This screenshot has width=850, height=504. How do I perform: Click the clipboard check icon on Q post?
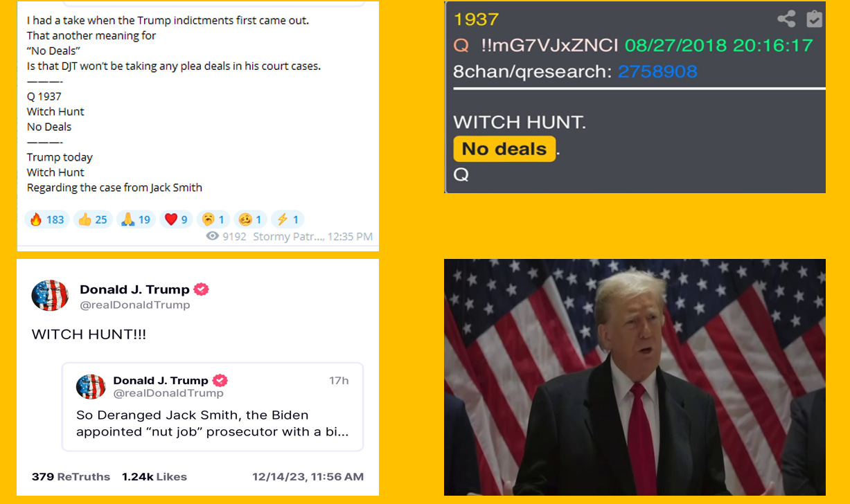pyautogui.click(x=815, y=19)
